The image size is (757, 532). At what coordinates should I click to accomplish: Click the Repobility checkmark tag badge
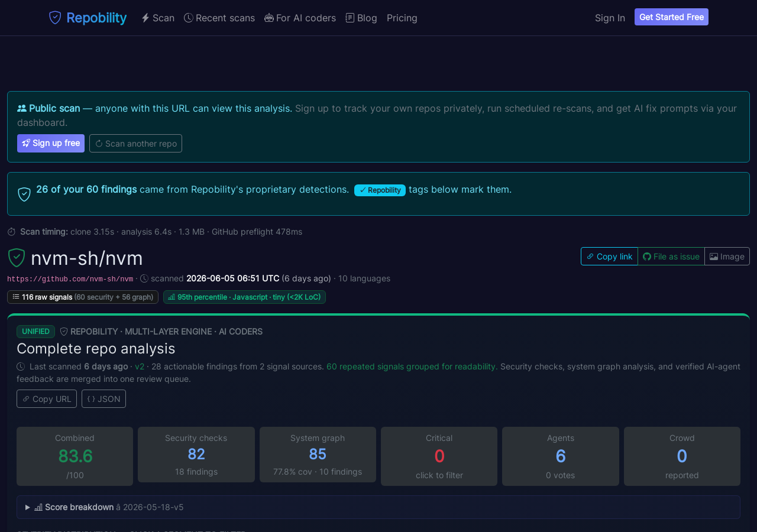[x=380, y=190]
